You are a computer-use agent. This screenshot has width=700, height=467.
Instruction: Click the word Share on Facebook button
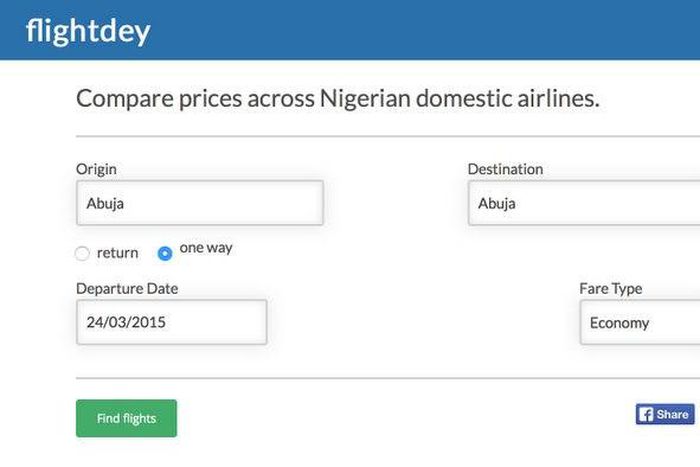click(x=673, y=414)
